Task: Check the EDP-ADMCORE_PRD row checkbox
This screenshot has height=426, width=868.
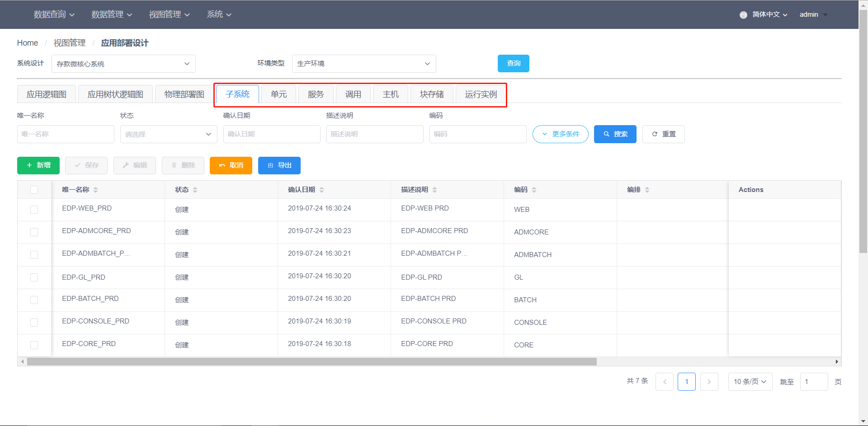Action: tap(34, 232)
